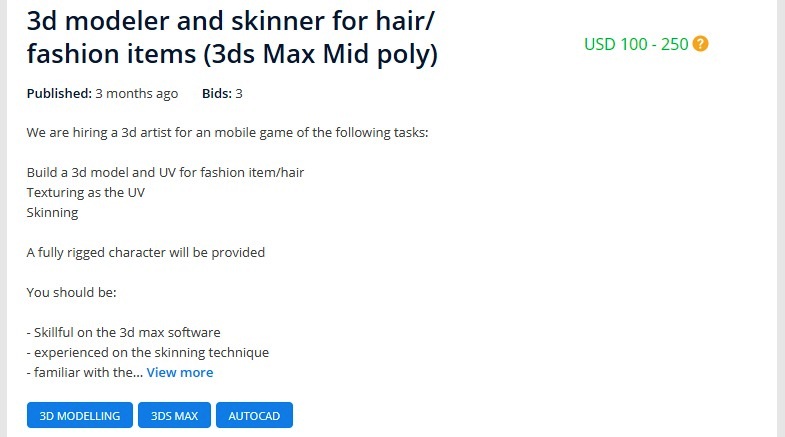The height and width of the screenshot is (437, 785).
Task: Click the '3 months ago' publish time
Action: click(x=137, y=94)
